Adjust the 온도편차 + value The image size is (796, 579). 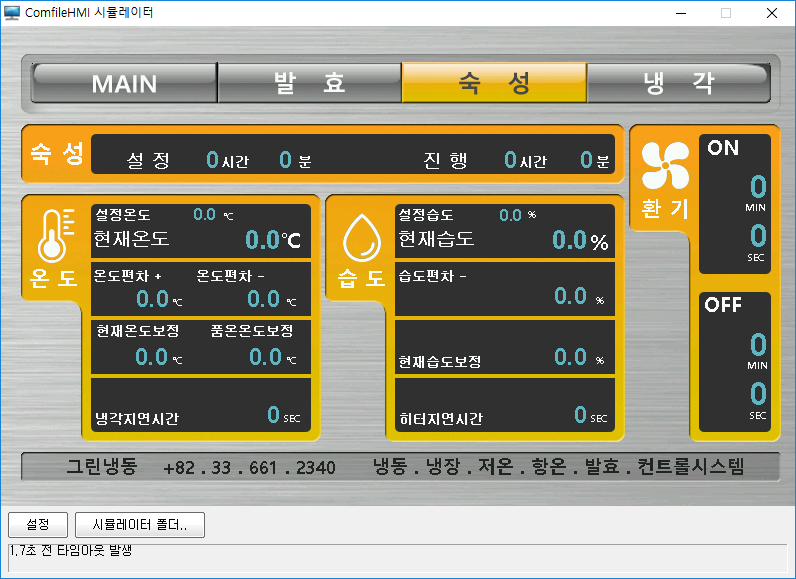[152, 298]
